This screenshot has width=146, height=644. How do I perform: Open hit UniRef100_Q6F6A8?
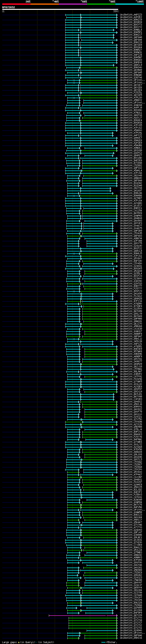[131, 37]
